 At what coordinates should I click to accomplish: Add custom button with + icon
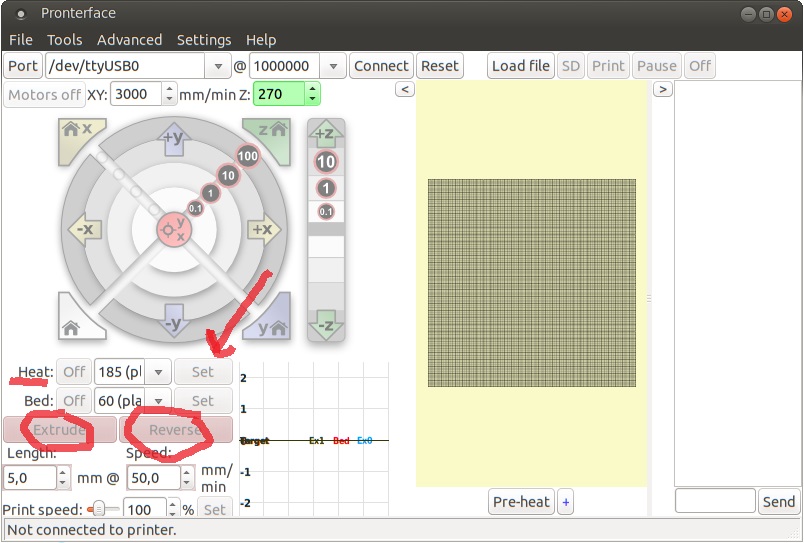(x=566, y=502)
